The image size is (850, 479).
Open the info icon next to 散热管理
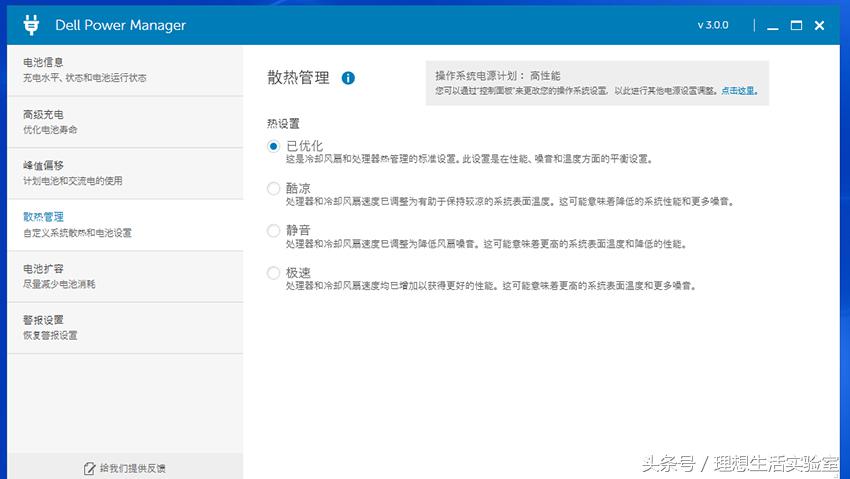pos(348,78)
